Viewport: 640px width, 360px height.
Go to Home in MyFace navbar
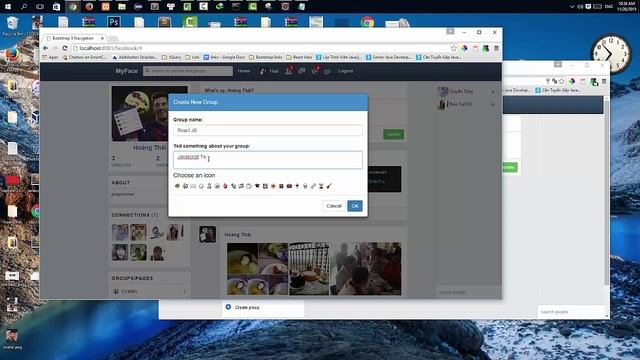click(244, 71)
